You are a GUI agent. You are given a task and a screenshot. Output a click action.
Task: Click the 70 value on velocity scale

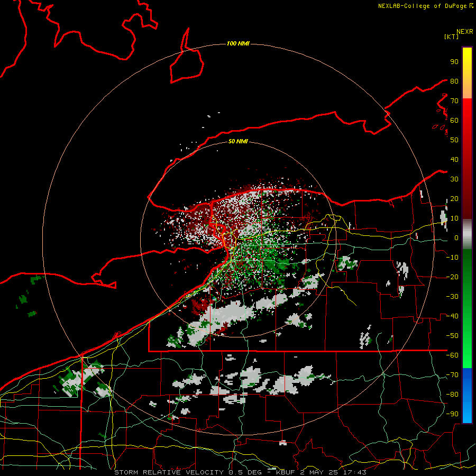(x=454, y=101)
